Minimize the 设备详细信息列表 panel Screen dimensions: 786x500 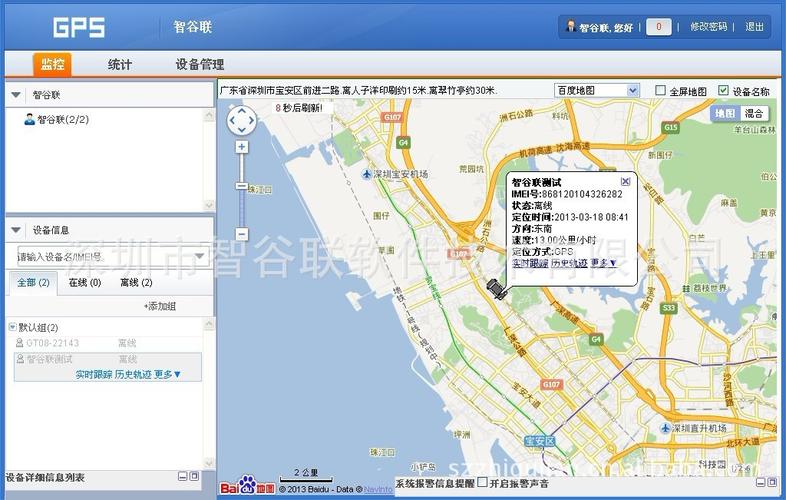(183, 476)
